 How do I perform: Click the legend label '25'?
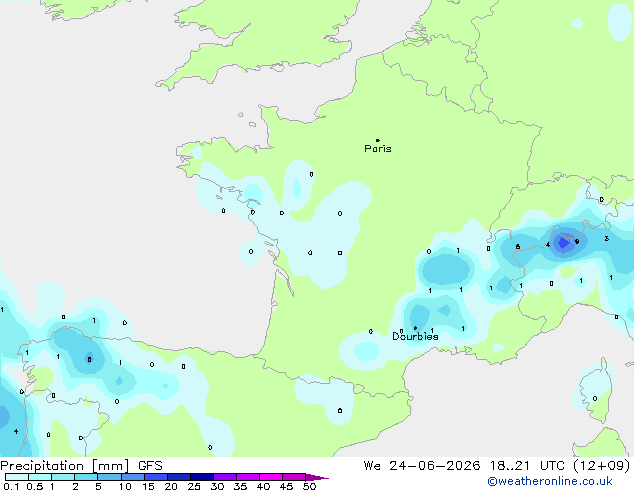194,486
